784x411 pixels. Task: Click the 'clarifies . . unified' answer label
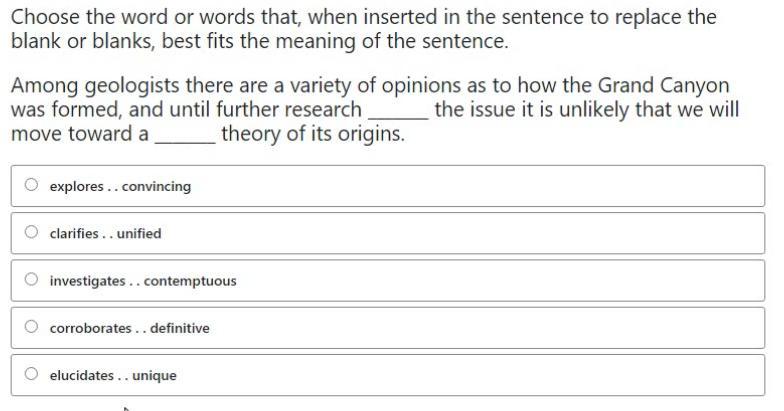tap(105, 234)
